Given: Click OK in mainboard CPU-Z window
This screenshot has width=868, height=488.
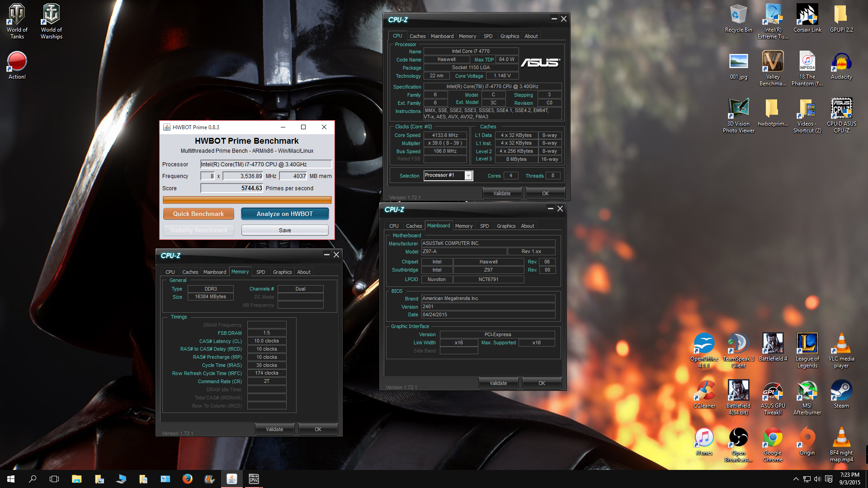Looking at the screenshot, I should click(542, 383).
